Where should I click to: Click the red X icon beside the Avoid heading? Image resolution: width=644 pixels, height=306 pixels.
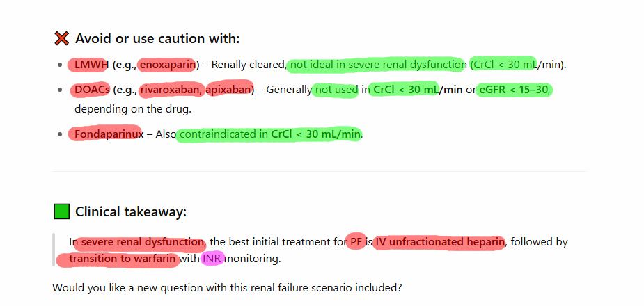pyautogui.click(x=61, y=39)
